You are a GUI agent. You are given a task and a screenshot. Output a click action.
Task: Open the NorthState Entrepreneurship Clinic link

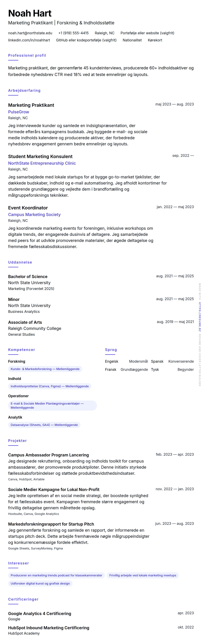click(42, 163)
